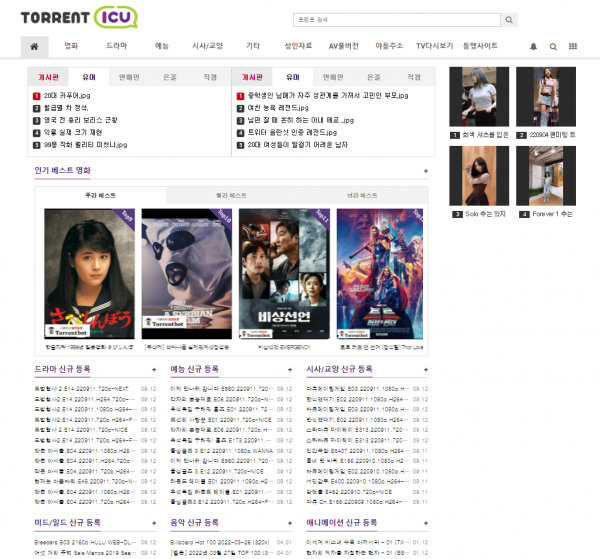This screenshot has height=559, width=600.
Task: Open the notifications bell icon
Action: 533,46
